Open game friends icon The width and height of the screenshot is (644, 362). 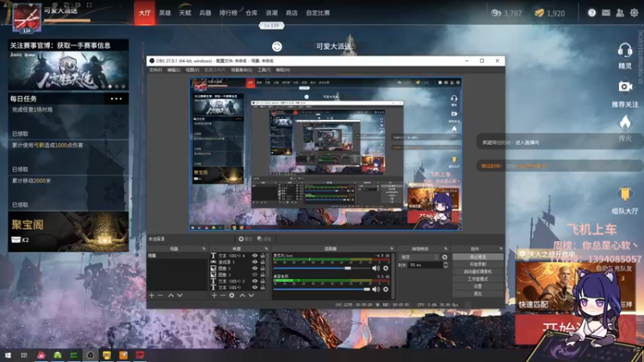pos(620,13)
